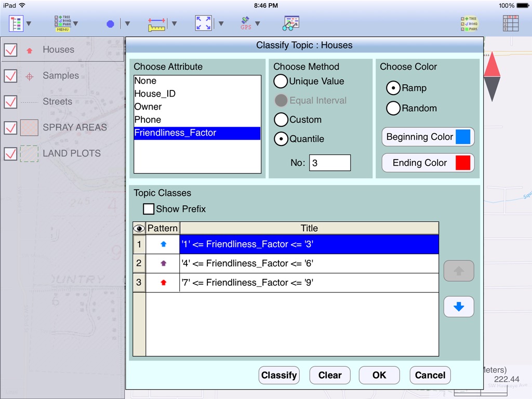
Task: Open the GPS satellite tool
Action: (246, 23)
